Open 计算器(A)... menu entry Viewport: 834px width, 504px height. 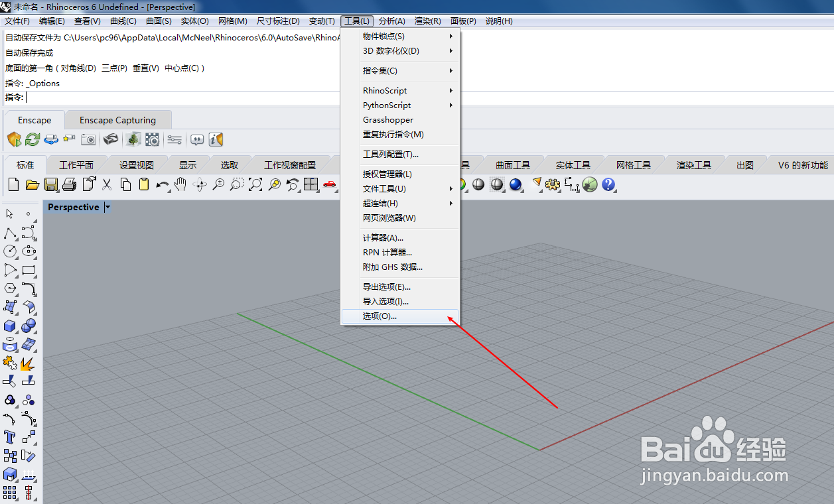tap(400, 238)
